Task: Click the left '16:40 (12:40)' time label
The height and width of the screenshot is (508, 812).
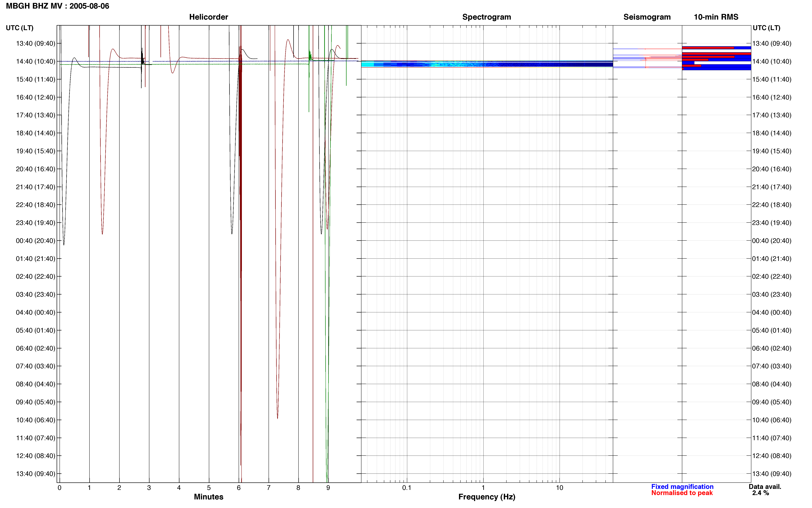Action: [36, 97]
